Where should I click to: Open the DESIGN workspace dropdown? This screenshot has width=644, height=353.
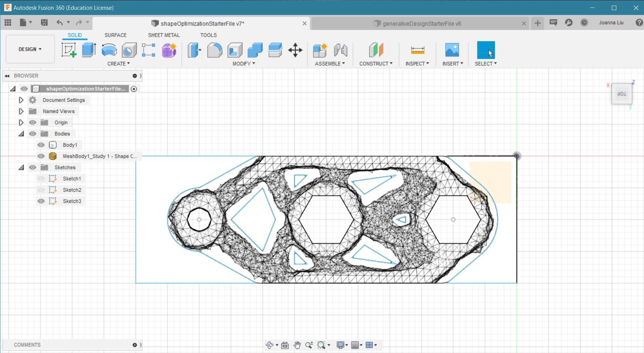30,49
